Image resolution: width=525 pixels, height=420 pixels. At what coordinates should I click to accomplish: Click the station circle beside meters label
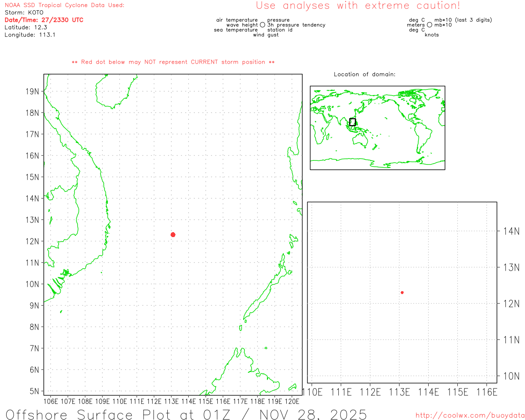pos(429,25)
